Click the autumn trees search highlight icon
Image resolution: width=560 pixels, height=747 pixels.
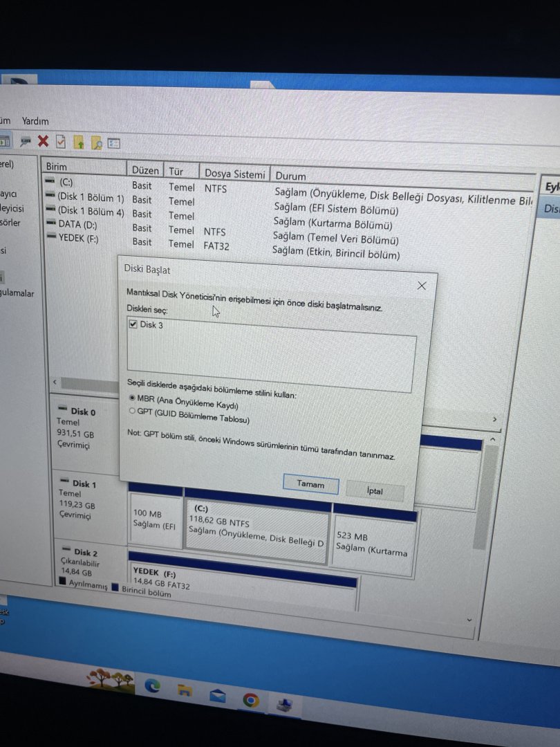click(111, 679)
